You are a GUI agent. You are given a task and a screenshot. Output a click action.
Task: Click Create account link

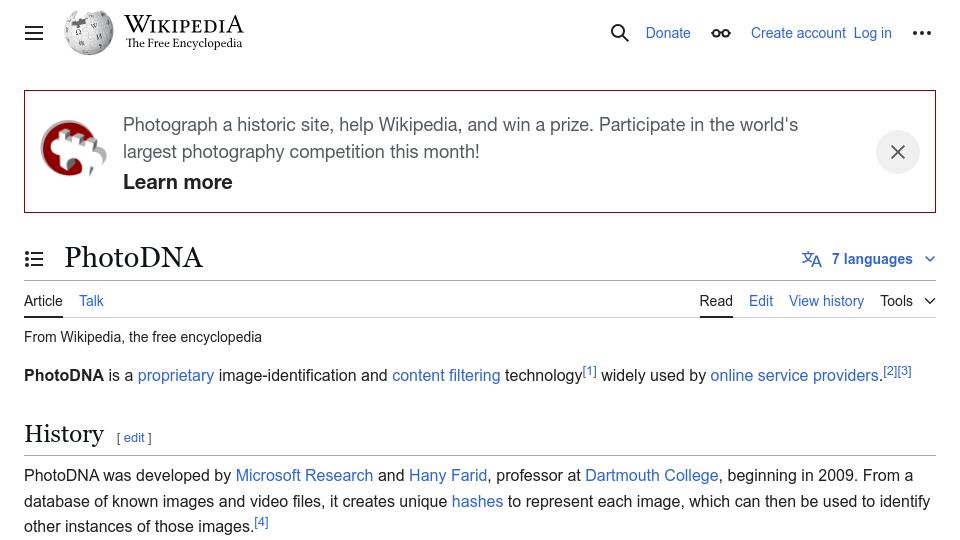[798, 33]
